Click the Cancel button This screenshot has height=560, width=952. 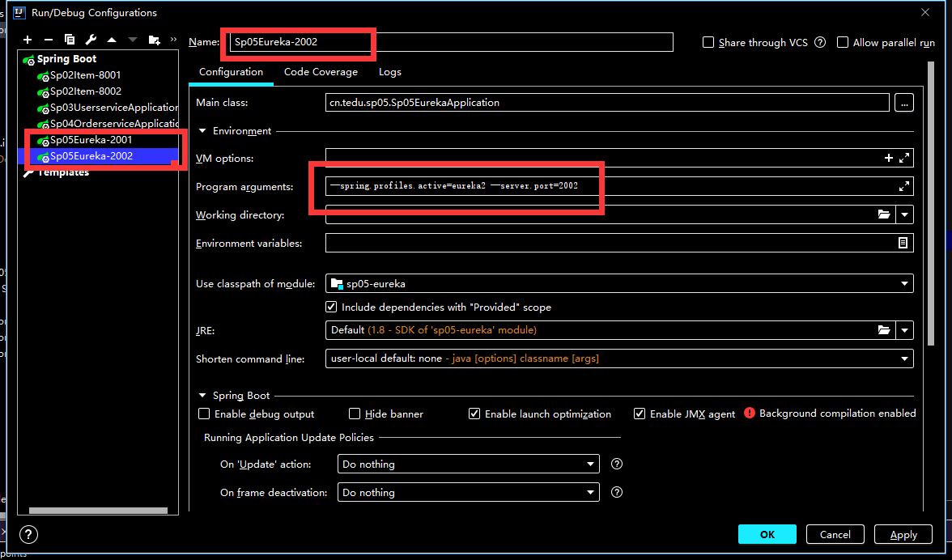[835, 535]
